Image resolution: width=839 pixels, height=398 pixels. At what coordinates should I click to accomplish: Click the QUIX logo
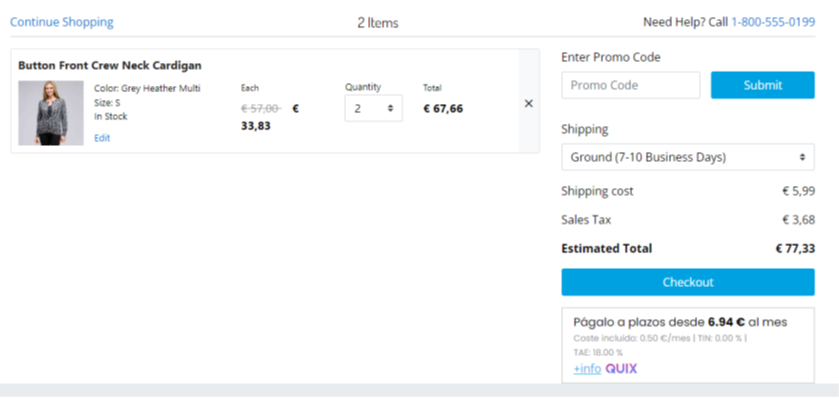[x=621, y=369]
